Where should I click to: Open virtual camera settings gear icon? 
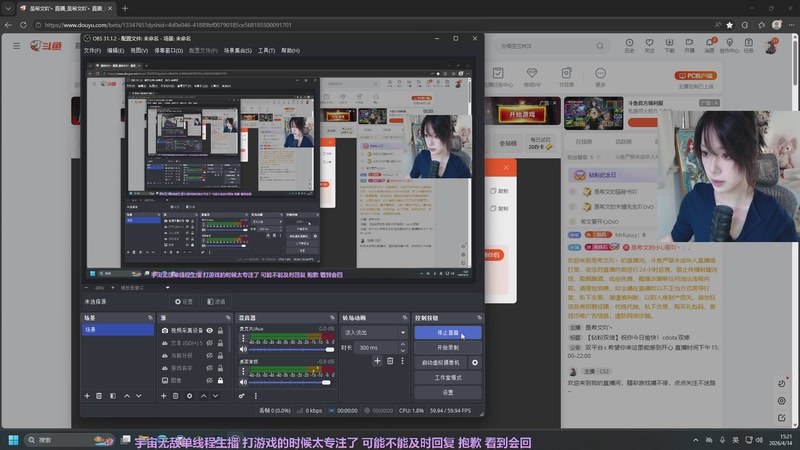[x=474, y=363]
